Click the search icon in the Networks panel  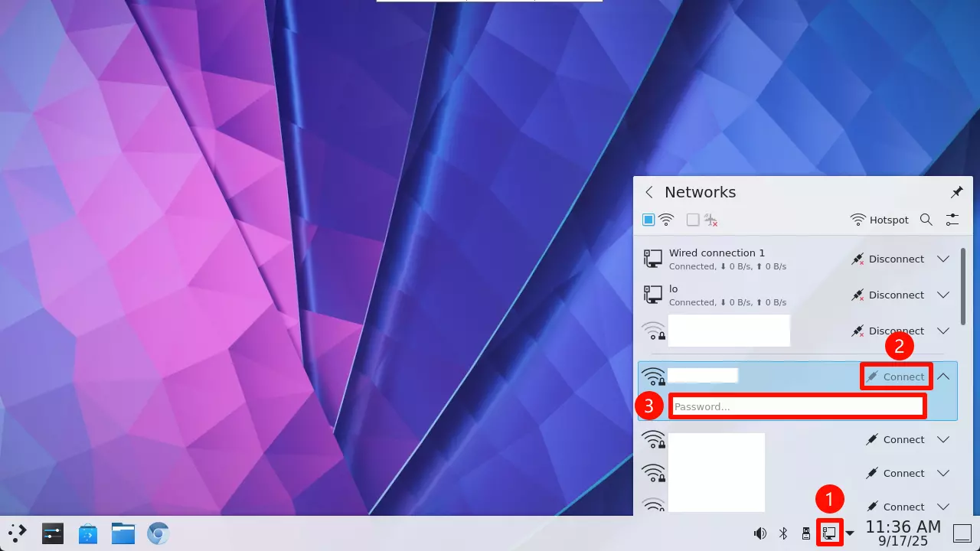pos(926,220)
